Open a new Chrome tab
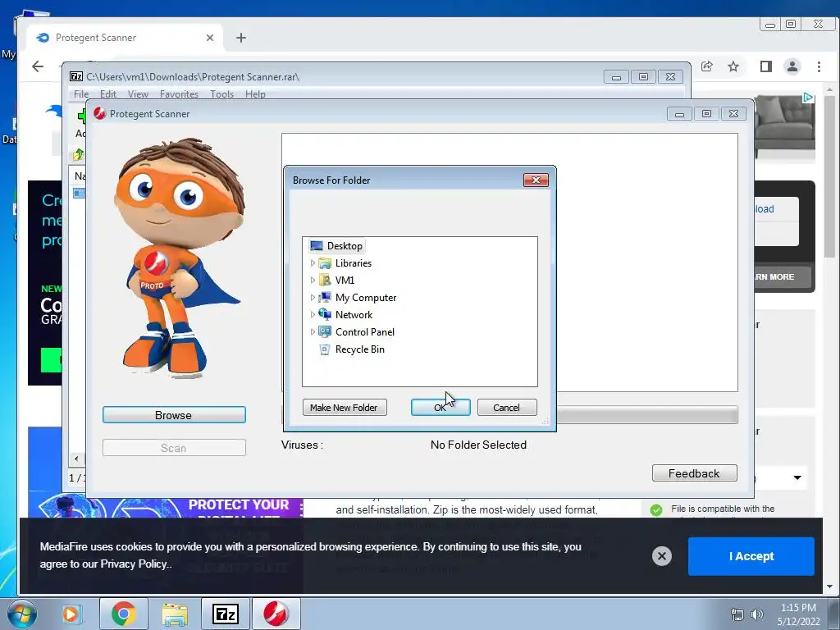This screenshot has width=840, height=630. 241,38
